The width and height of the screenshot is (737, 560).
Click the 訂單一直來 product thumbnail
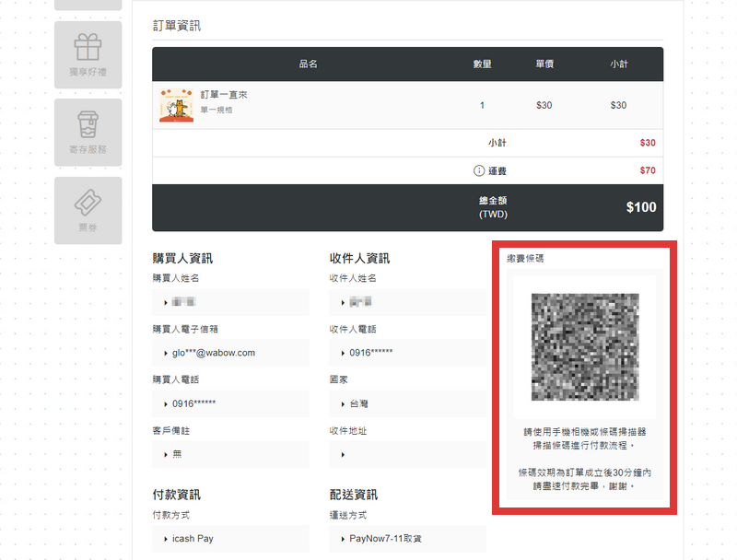click(x=176, y=105)
